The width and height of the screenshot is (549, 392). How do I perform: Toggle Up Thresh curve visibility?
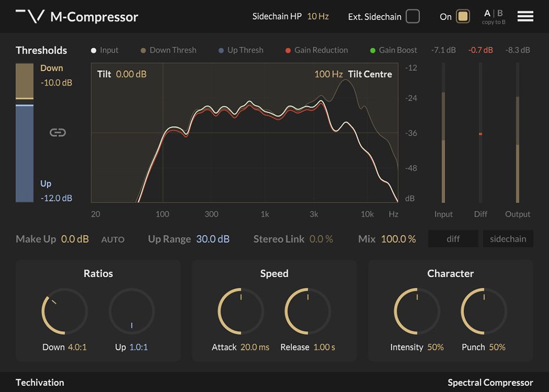(x=221, y=51)
